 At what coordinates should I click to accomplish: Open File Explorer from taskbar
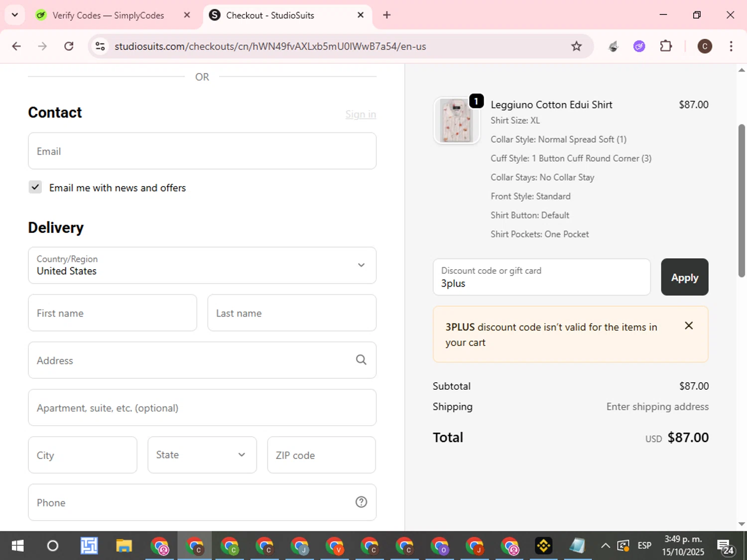[124, 546]
